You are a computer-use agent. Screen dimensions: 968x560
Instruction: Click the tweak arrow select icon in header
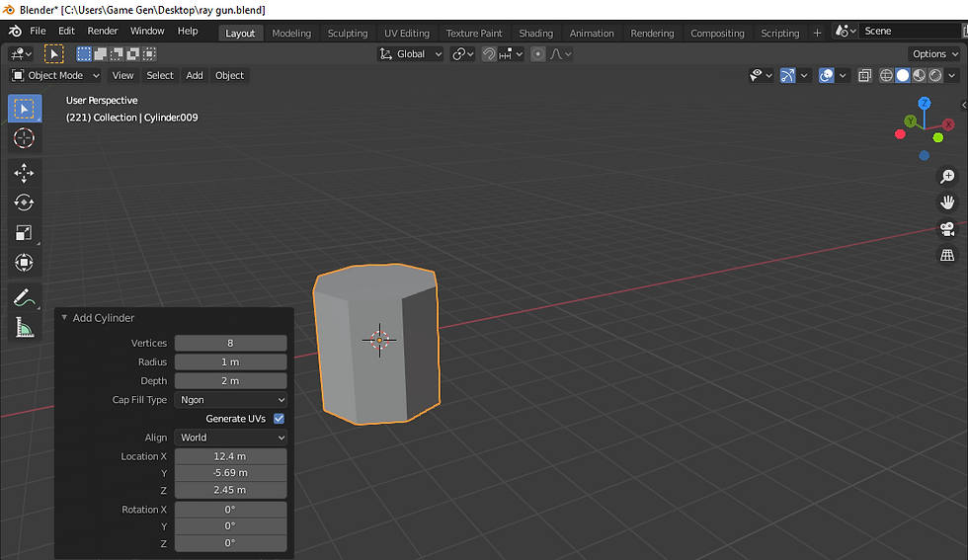click(53, 54)
